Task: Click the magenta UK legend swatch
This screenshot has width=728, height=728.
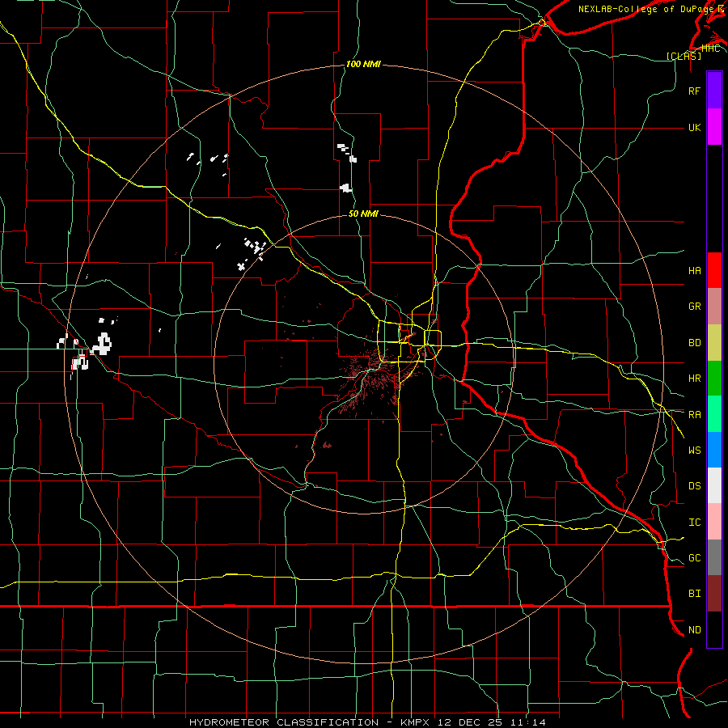Action: 714,127
